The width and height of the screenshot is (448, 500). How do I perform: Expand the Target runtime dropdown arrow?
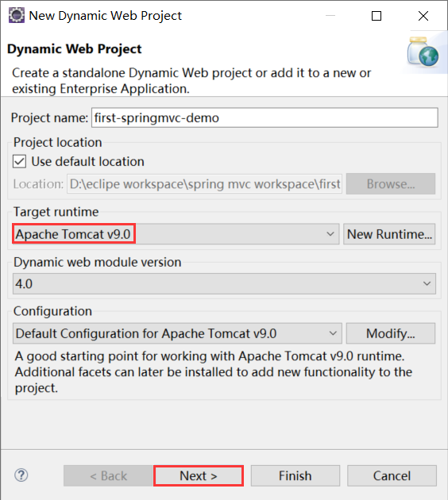click(330, 234)
